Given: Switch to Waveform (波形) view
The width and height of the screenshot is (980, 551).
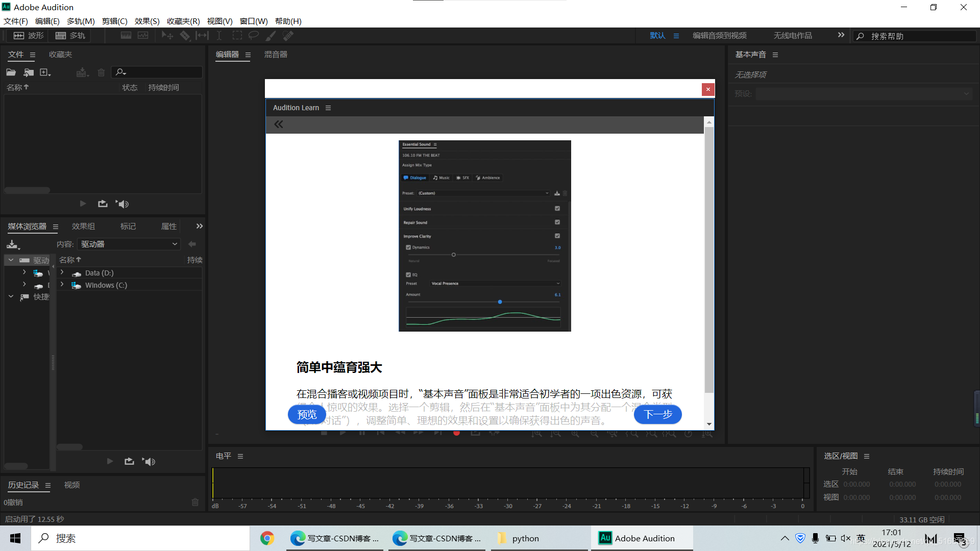Looking at the screenshot, I should 29,36.
